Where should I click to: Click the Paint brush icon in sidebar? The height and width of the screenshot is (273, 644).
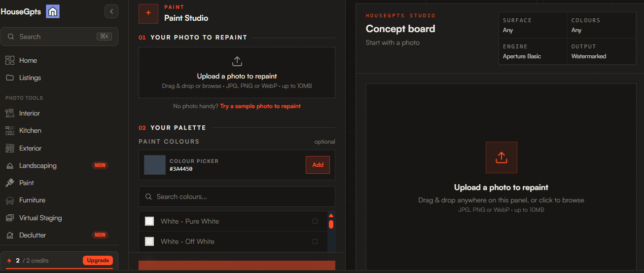point(10,183)
